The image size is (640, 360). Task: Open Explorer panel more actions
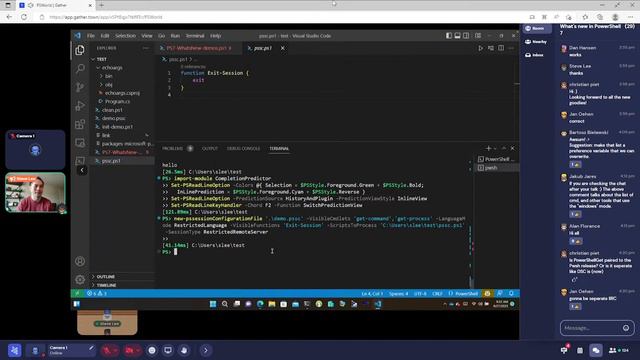point(146,48)
